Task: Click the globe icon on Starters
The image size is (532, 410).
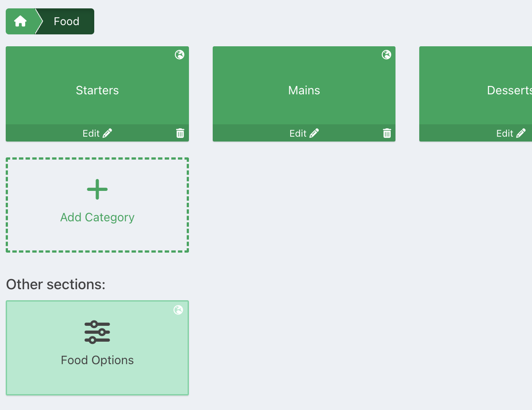Action: point(180,55)
